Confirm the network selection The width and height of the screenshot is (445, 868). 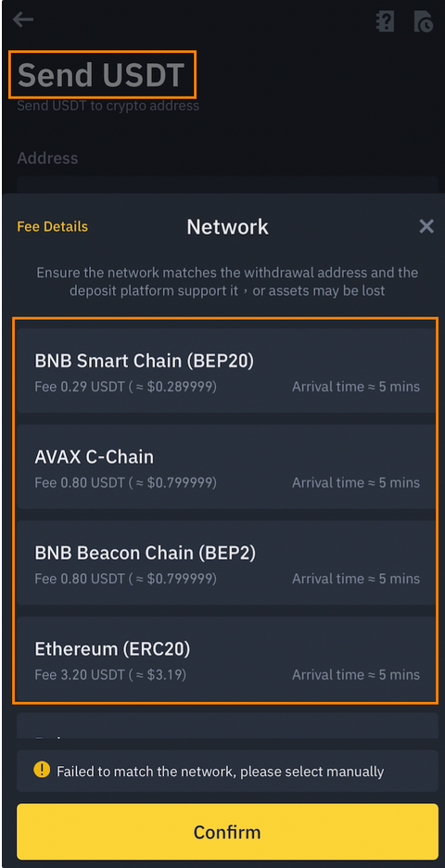tap(227, 832)
